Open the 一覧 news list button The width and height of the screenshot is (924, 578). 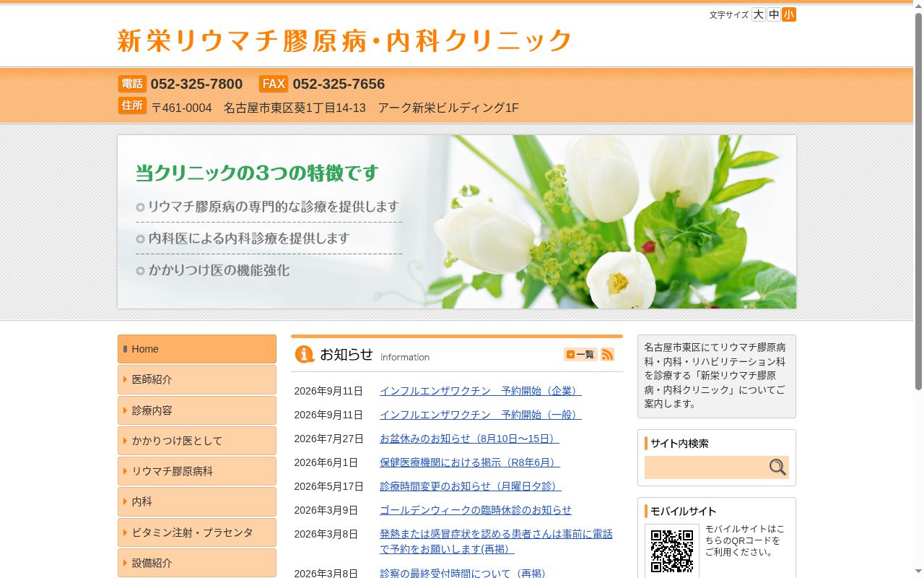[580, 354]
